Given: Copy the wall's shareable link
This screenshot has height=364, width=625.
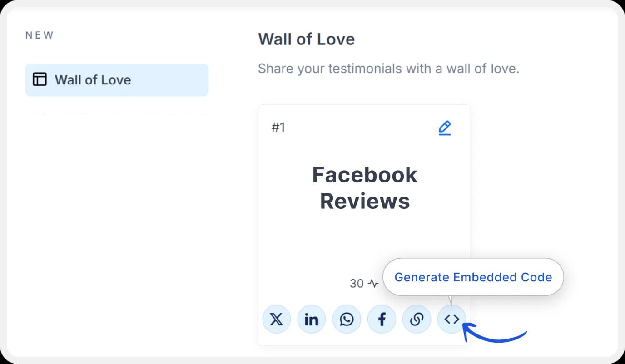Looking at the screenshot, I should 417,319.
